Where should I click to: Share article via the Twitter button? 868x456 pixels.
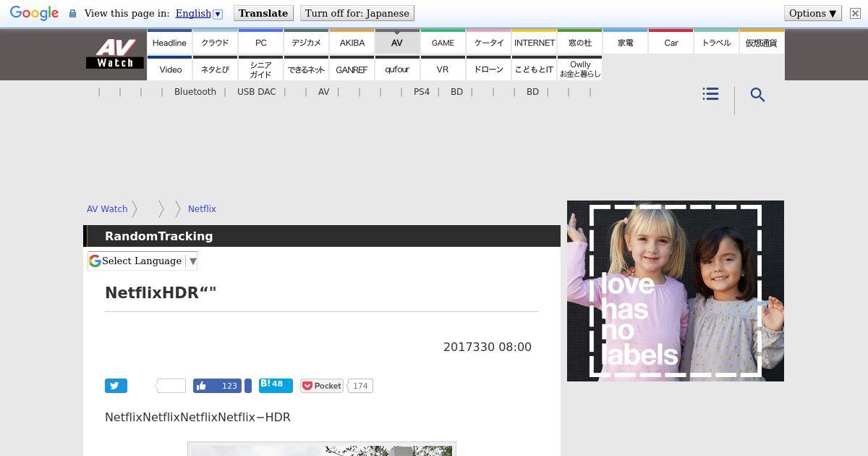pos(116,386)
